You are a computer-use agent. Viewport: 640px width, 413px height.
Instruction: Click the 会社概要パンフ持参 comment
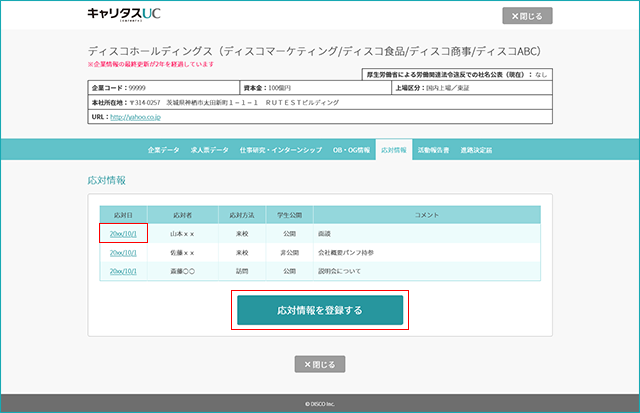coord(346,253)
